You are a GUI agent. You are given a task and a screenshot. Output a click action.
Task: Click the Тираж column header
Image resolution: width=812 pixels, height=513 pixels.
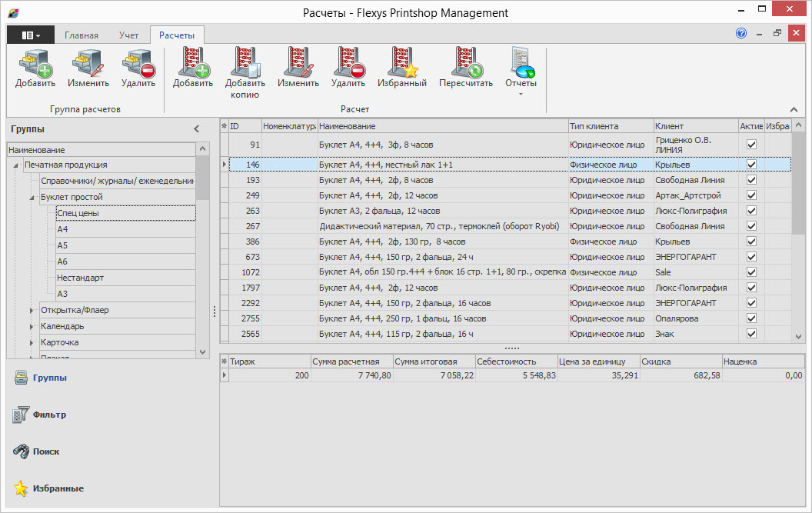click(270, 361)
